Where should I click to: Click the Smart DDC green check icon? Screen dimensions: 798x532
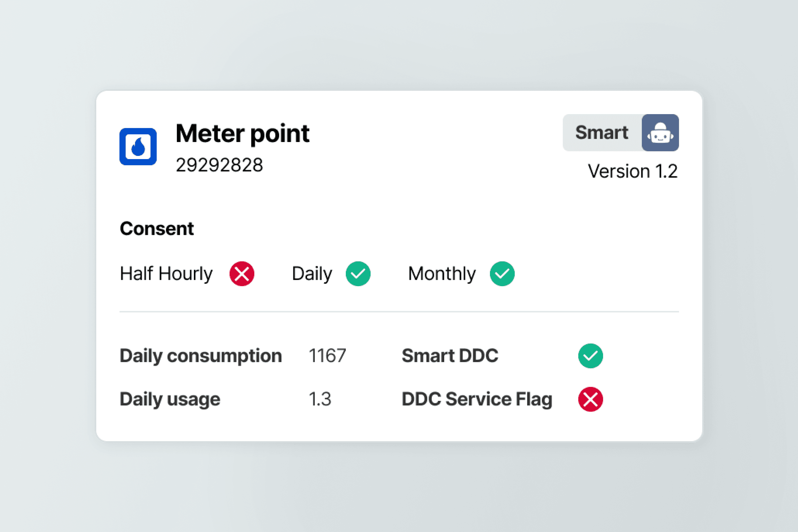coord(590,356)
